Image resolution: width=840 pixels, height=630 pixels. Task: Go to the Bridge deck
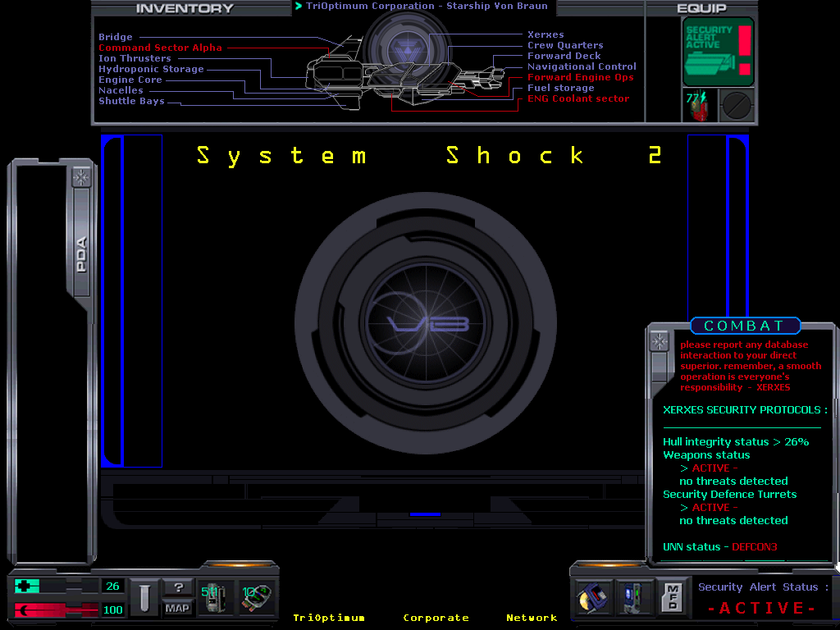(x=116, y=37)
